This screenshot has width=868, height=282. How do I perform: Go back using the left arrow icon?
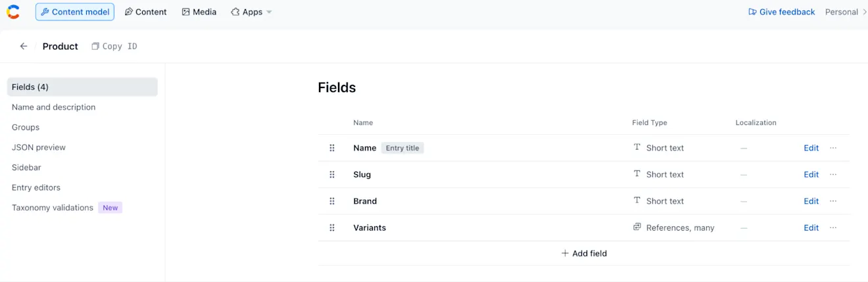point(24,46)
